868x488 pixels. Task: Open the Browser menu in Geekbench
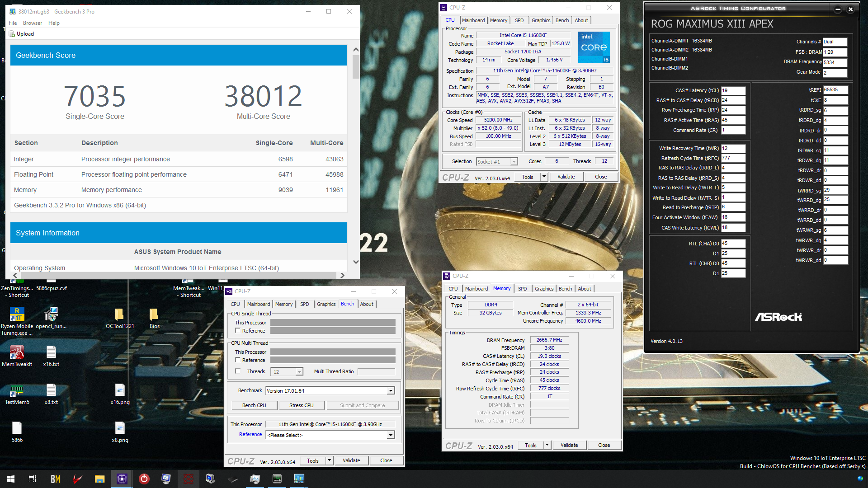(33, 23)
